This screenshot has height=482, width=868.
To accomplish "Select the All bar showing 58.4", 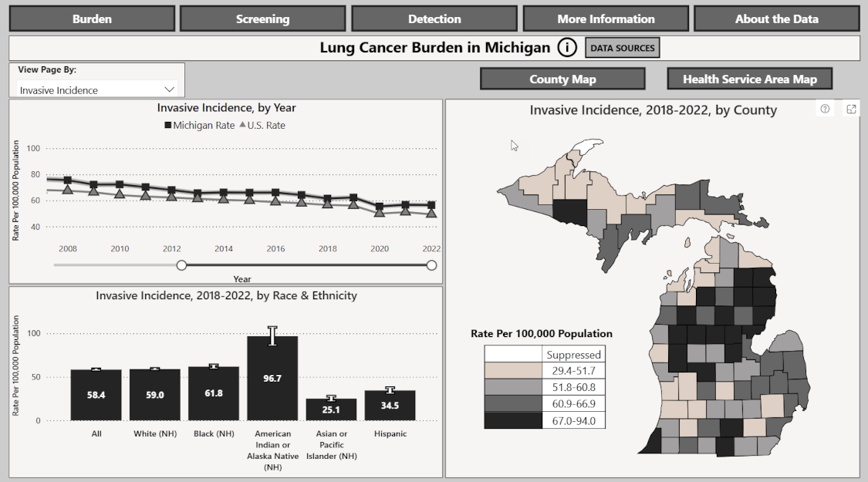I will (x=96, y=395).
